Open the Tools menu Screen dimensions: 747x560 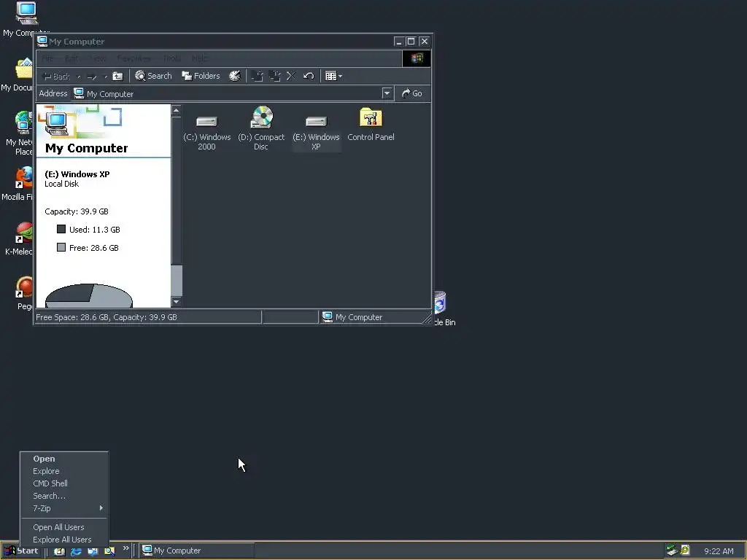[172, 58]
